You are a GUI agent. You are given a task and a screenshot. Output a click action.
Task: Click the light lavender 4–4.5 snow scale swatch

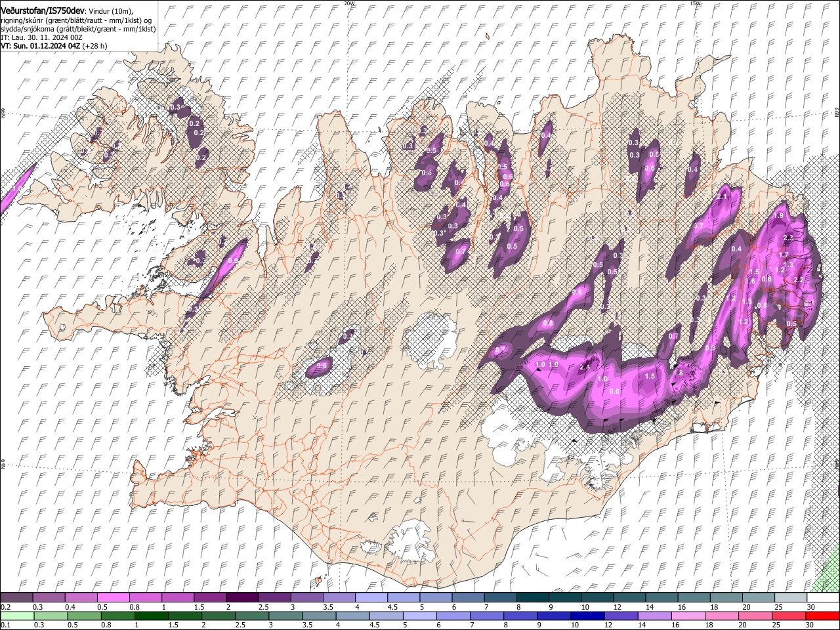371,598
